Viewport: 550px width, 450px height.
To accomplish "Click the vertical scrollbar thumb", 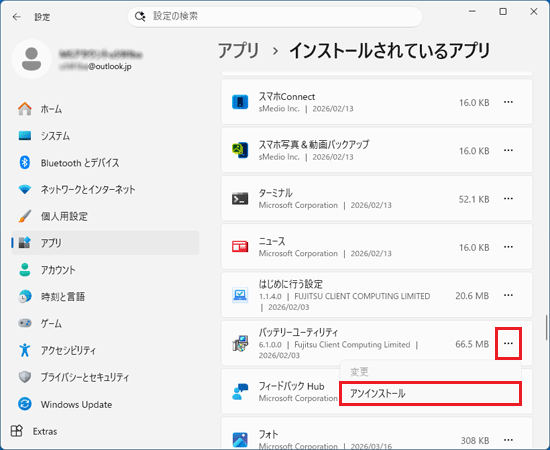I will tap(546, 328).
